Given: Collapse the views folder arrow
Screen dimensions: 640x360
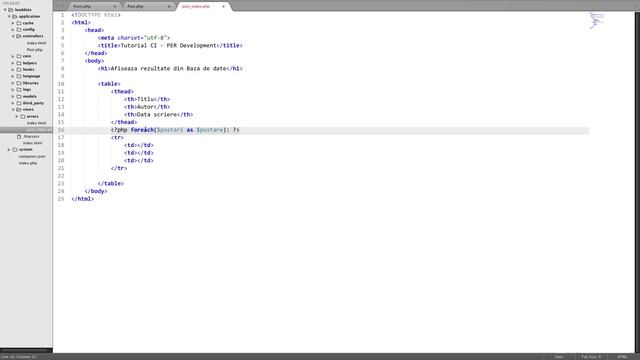Looking at the screenshot, I should [13, 110].
